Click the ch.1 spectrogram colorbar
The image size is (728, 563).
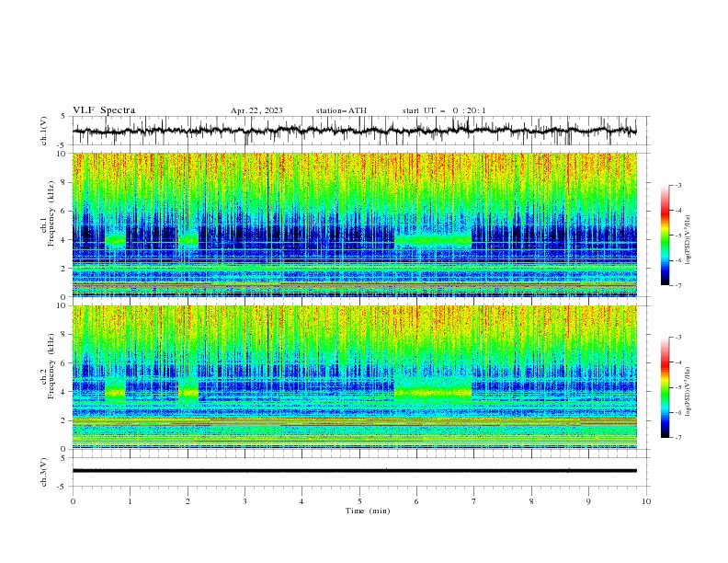coord(665,236)
